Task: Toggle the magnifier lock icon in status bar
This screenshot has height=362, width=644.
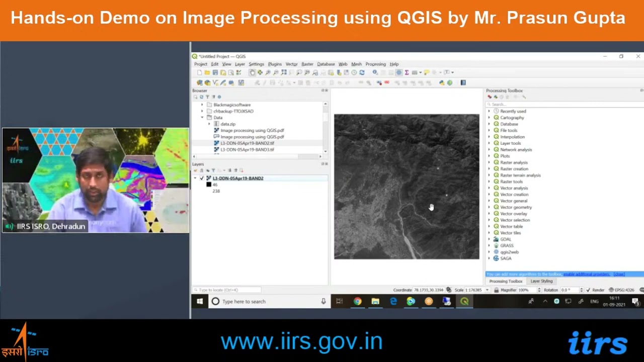Action: 496,290
